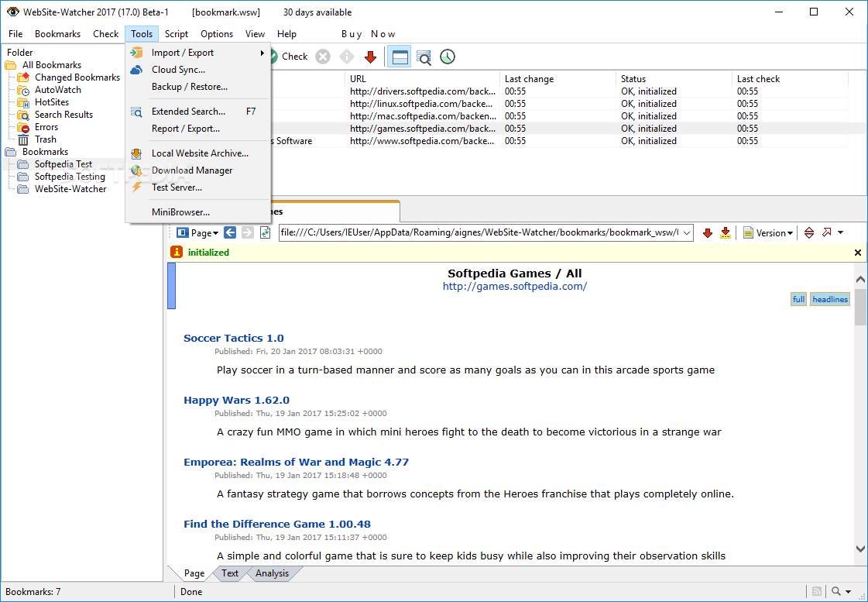Click scrollbar down arrow in page view

860,549
